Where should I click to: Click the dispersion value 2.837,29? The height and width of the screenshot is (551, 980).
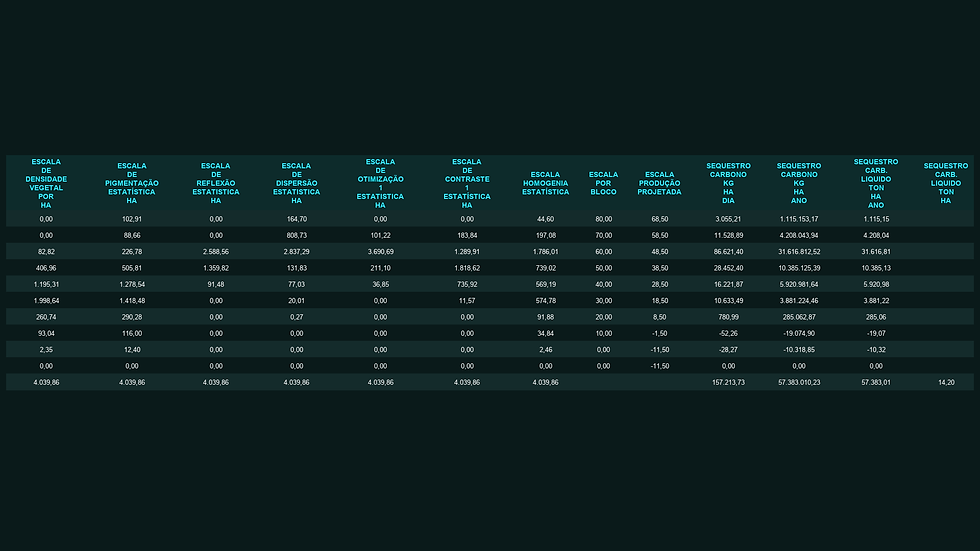[296, 252]
